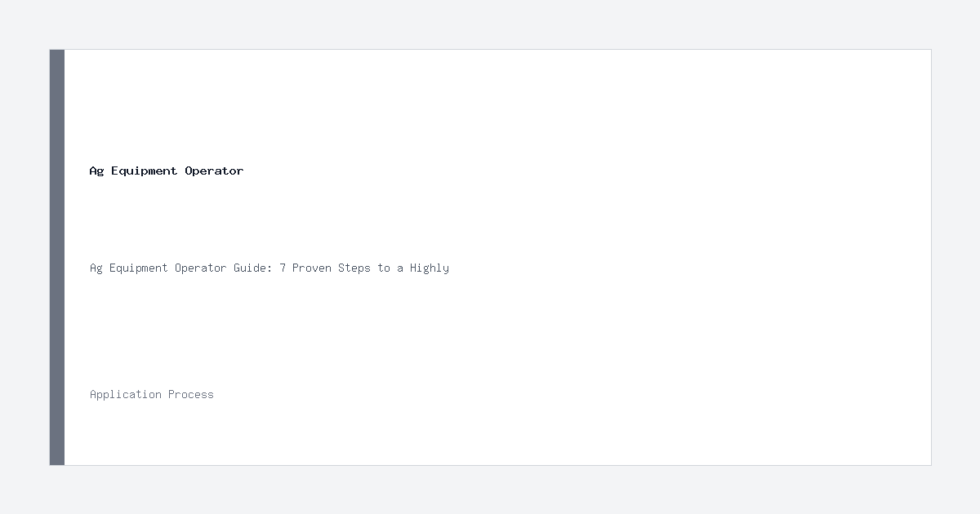Select the word "Steps" in the subtitle
Screen dimensions: 980x514
coord(354,268)
